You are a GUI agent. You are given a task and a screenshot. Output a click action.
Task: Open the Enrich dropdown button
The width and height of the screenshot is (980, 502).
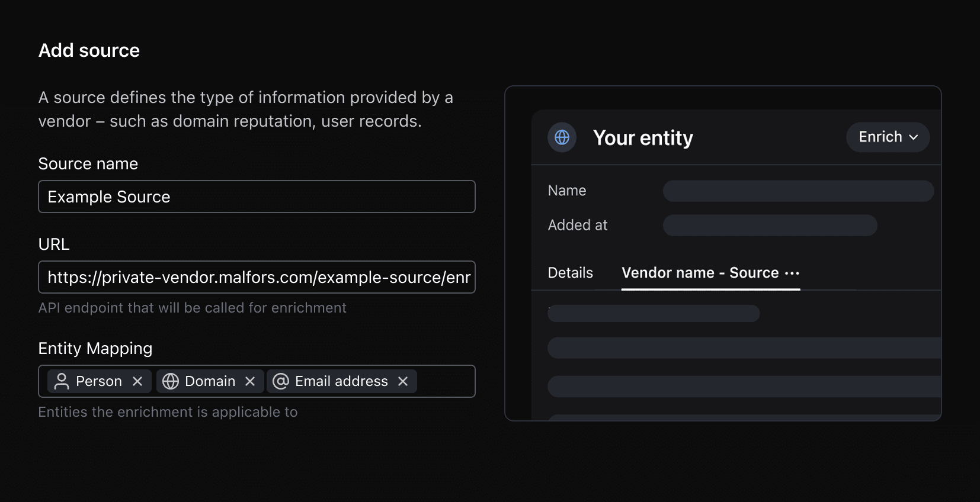click(x=887, y=137)
